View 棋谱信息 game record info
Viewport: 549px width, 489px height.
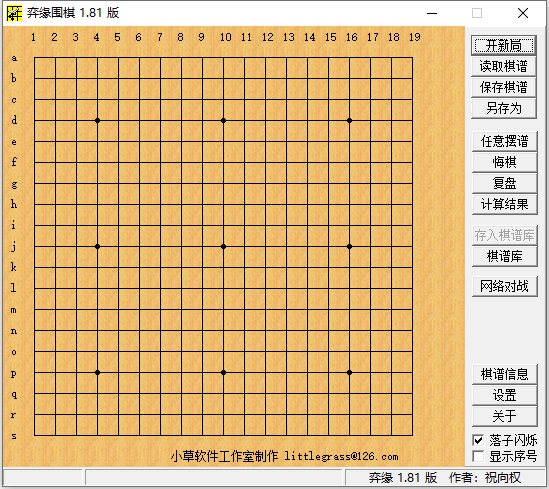coord(504,374)
